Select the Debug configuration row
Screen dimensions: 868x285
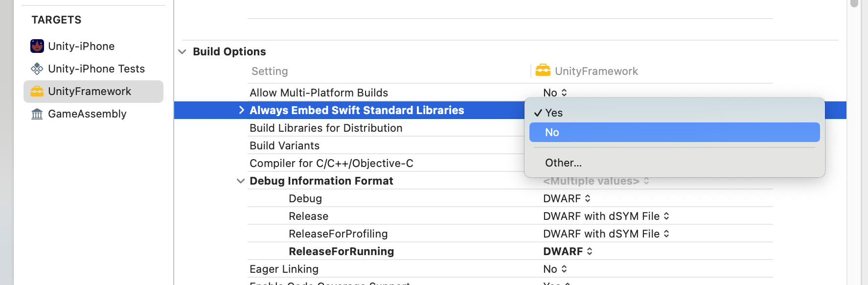[305, 198]
